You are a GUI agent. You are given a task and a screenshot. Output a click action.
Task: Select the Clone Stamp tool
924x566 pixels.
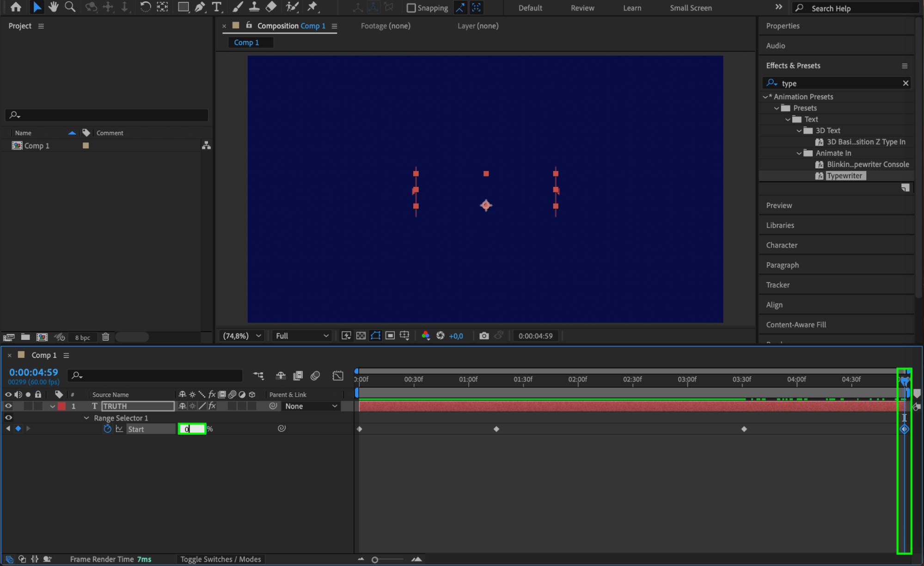(254, 7)
